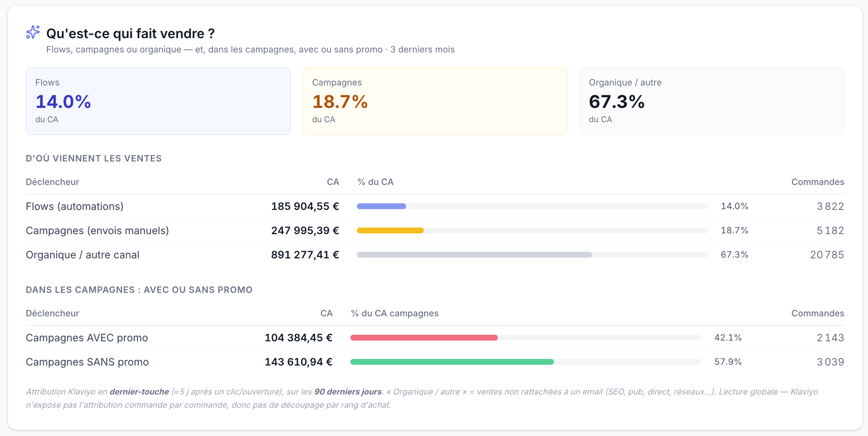Click the grey Organique progress bar
Image resolution: width=868 pixels, height=436 pixels.
(x=474, y=255)
